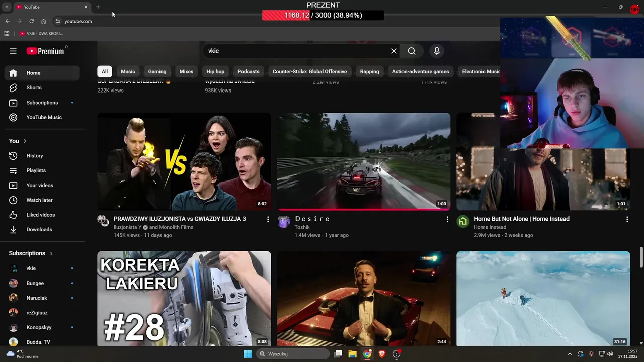Open the Naruciak channel subscription
This screenshot has height=362, width=644.
point(42,298)
